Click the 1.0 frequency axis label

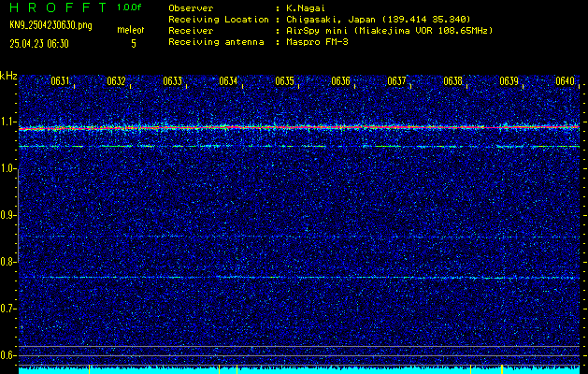pyautogui.click(x=7, y=169)
